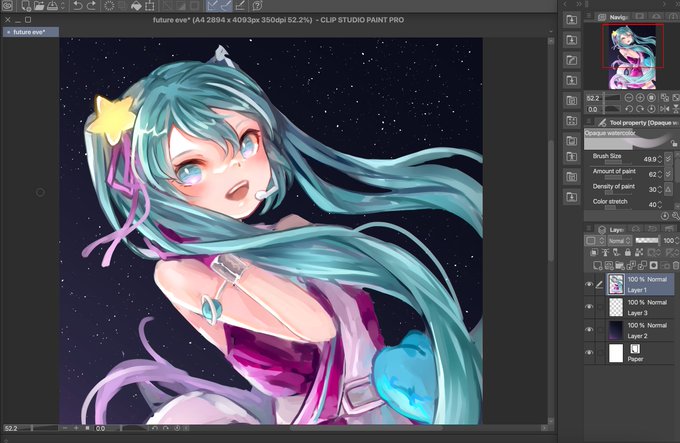This screenshot has height=443, width=680.
Task: Select Layer 3 in the Layer panel
Action: point(640,307)
